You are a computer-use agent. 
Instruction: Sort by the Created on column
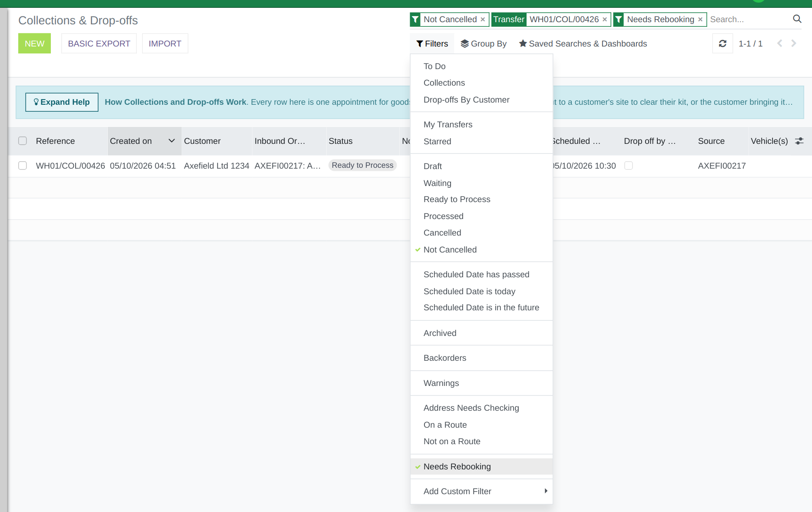coord(144,141)
